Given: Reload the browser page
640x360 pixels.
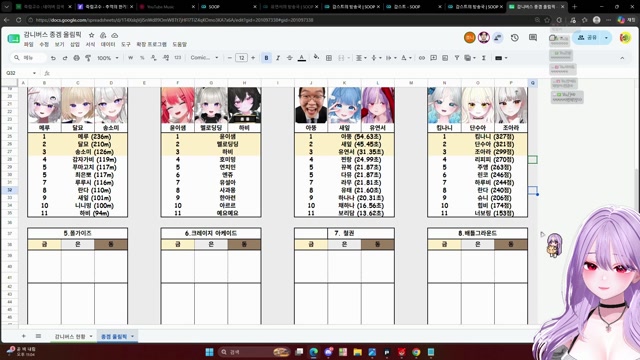Looking at the screenshot, I should coord(19,20).
